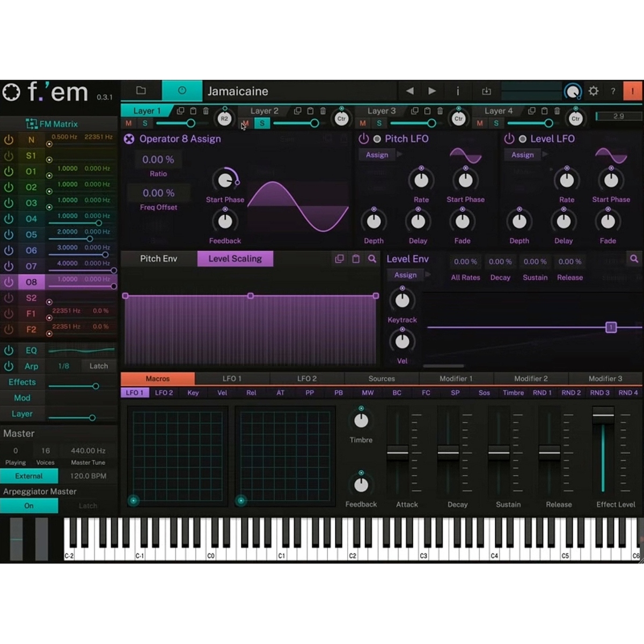644x644 pixels.
Task: Copy the Level Scaling envelope
Action: pyautogui.click(x=339, y=259)
